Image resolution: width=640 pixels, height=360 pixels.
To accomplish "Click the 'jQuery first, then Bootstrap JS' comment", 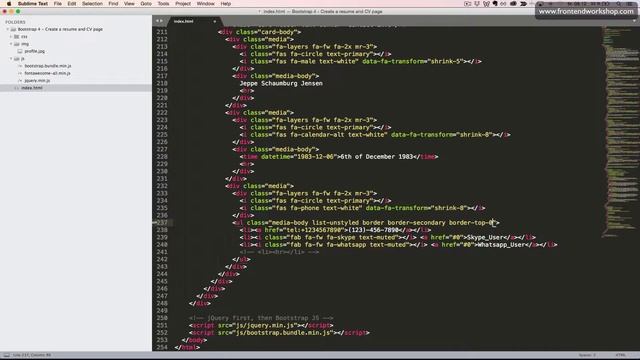I will tap(261, 318).
